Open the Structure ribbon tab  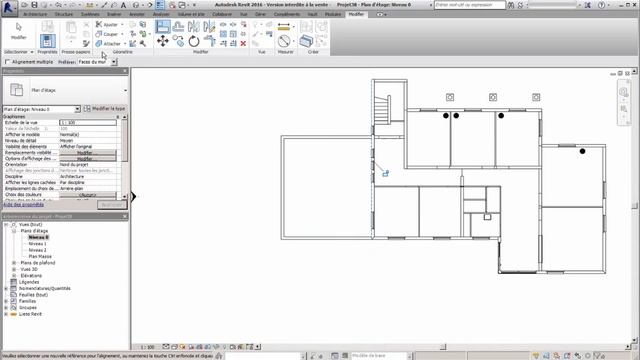pyautogui.click(x=64, y=14)
